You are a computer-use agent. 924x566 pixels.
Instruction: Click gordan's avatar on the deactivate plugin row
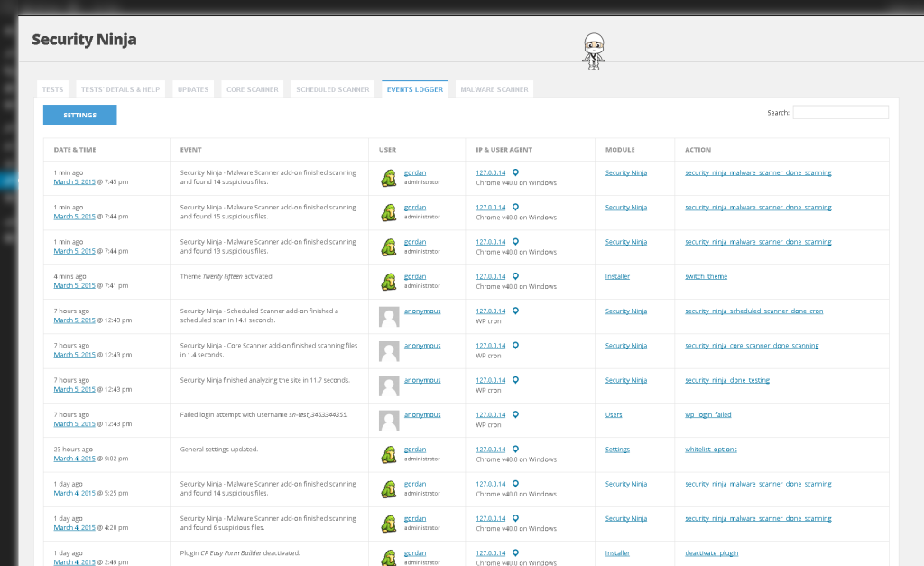tap(388, 557)
